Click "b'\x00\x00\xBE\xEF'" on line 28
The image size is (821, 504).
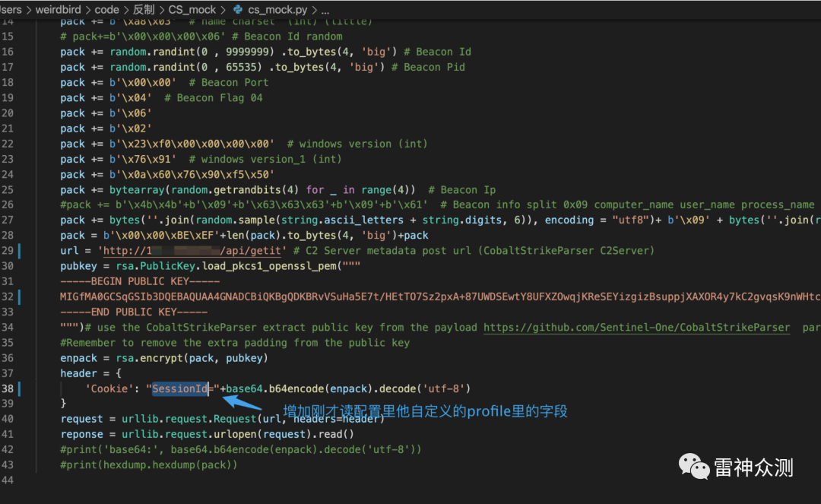coord(161,236)
